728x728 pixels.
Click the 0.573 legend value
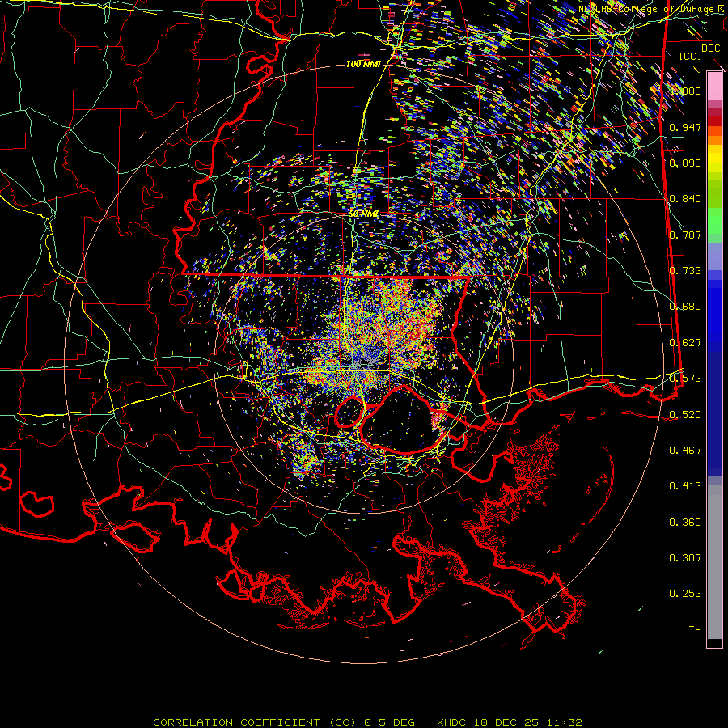tap(685, 379)
